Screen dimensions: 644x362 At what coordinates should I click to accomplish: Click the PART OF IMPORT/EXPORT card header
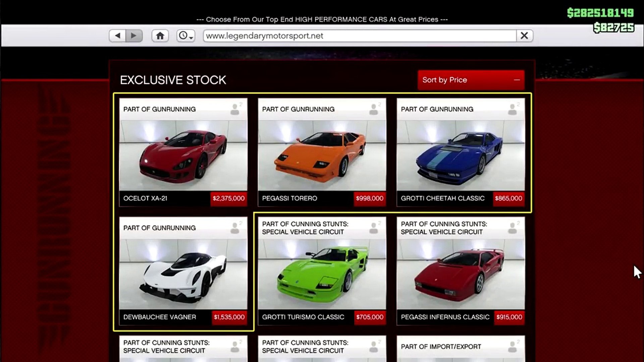(441, 347)
